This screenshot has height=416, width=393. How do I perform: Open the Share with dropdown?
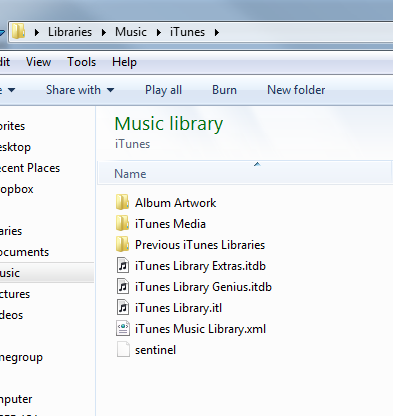point(80,90)
